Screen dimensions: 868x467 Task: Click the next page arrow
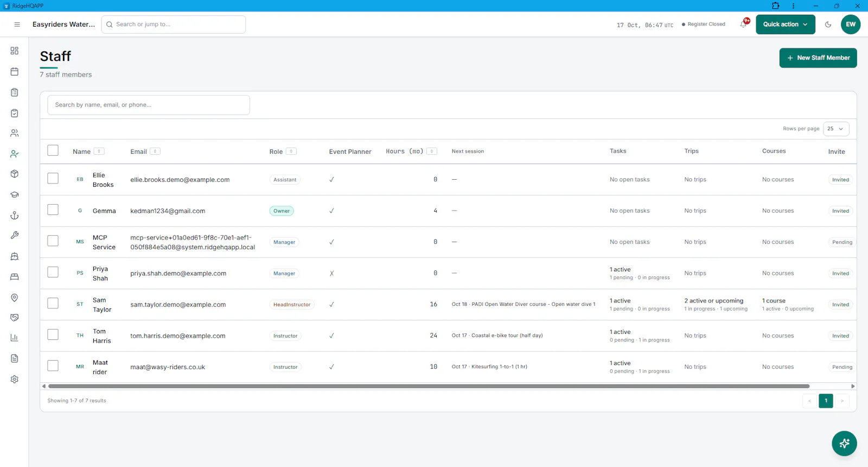[x=842, y=401]
